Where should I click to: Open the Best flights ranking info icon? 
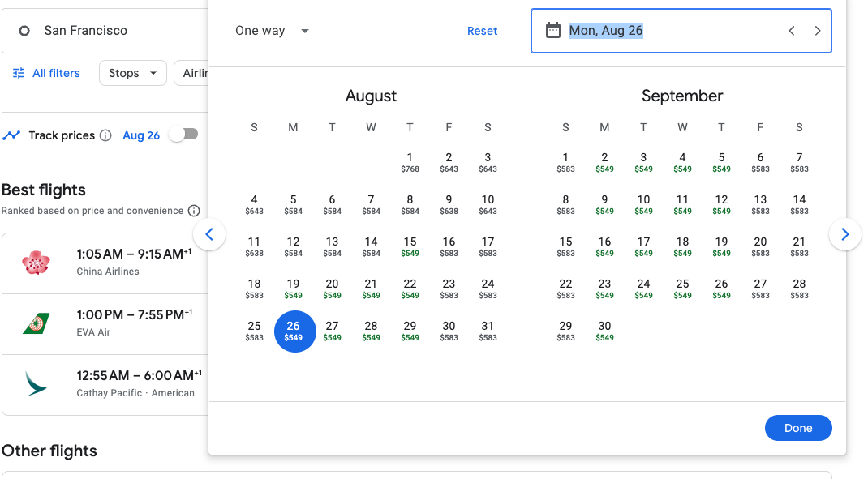point(194,211)
